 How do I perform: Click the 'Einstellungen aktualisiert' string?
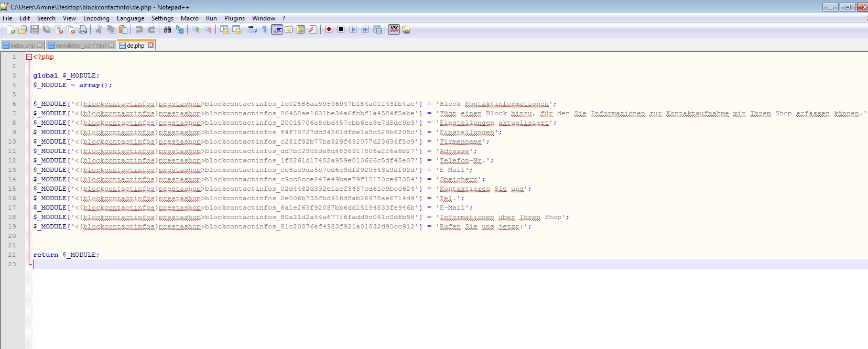494,123
